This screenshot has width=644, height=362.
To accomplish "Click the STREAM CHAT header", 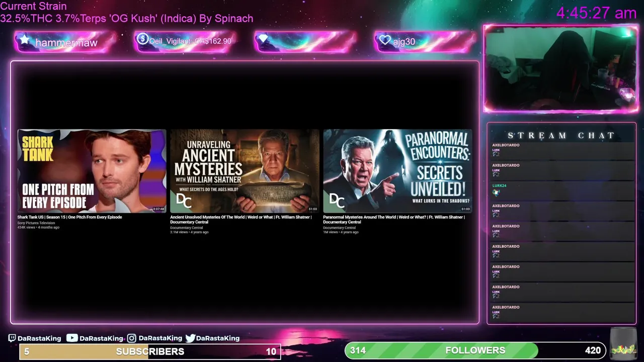I will [561, 136].
